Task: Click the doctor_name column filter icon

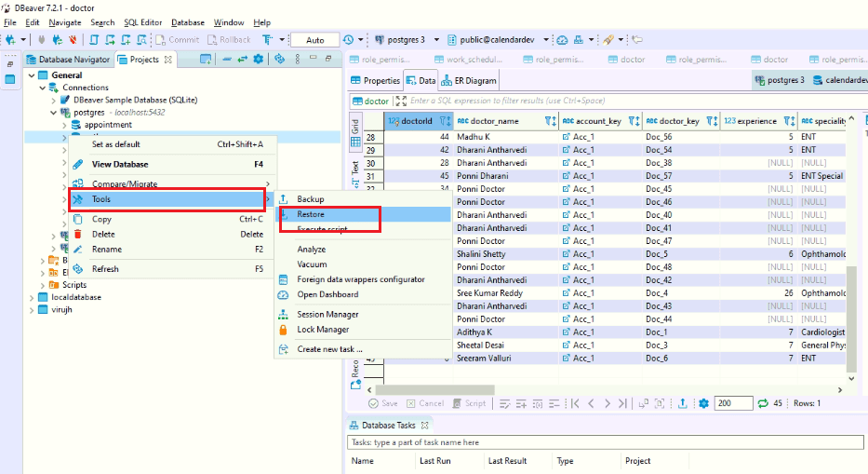Action: (550, 121)
